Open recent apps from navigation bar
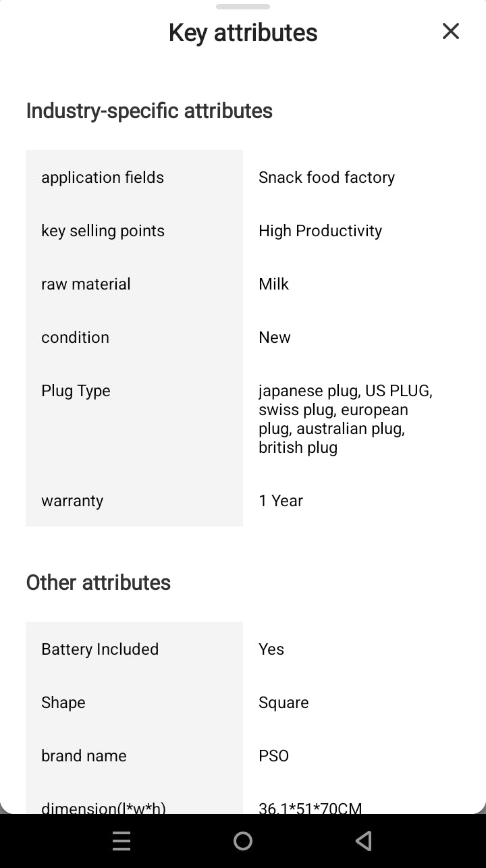 pos(122,840)
